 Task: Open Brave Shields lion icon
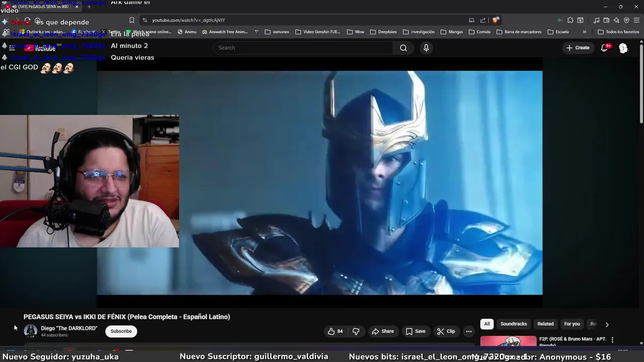tap(496, 20)
